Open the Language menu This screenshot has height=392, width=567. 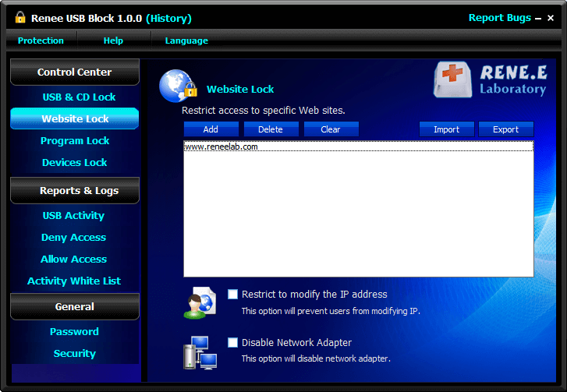tap(186, 41)
